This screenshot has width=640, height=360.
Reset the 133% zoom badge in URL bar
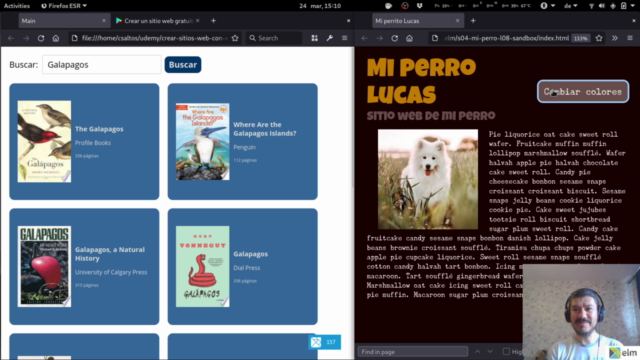pos(580,38)
